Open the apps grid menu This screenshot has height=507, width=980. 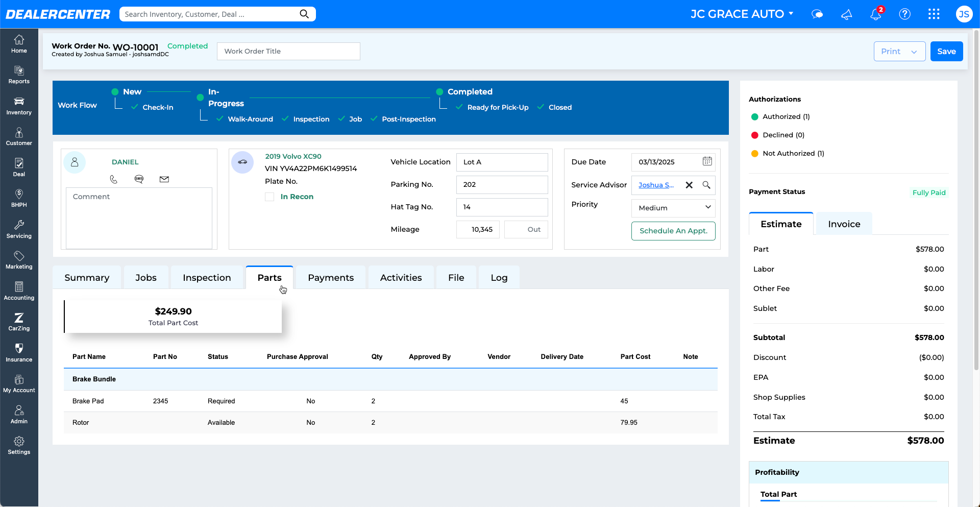click(934, 14)
